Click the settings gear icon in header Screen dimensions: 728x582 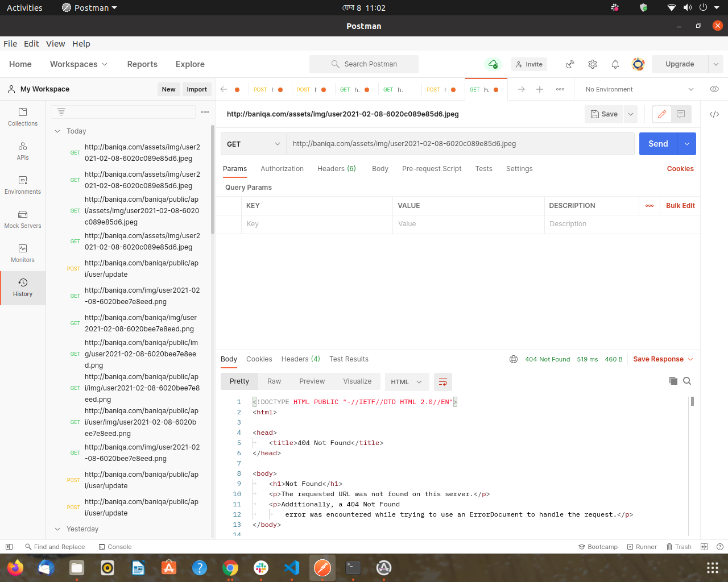(593, 64)
